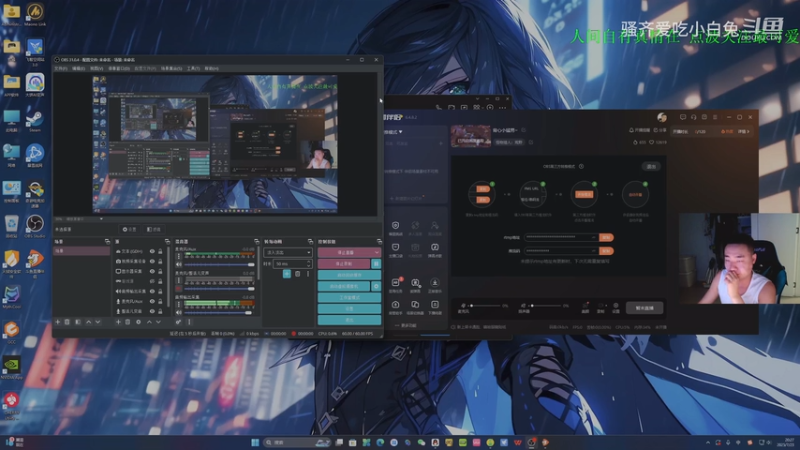Open OBS third-party mode help info icon

[x=581, y=166]
